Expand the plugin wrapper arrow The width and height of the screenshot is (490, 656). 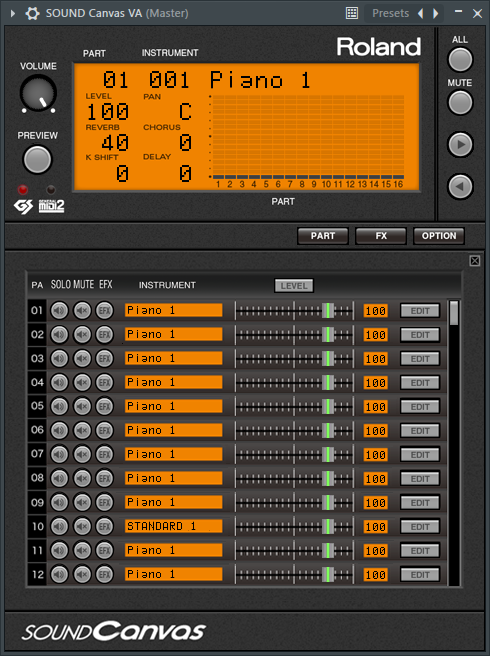coord(13,13)
